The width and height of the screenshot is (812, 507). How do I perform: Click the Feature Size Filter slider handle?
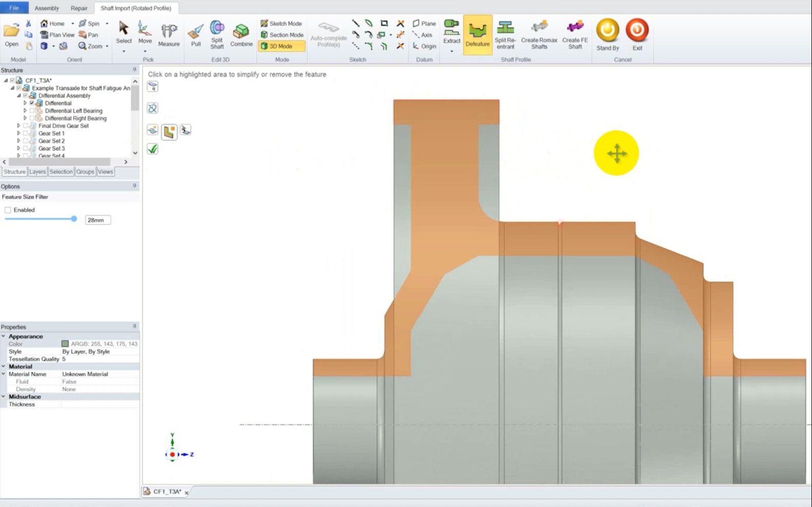(x=74, y=219)
